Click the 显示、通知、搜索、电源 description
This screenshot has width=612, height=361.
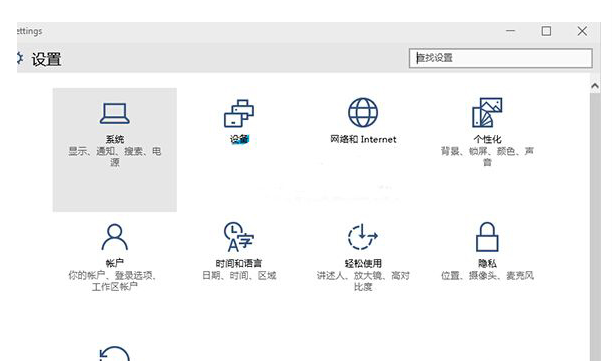115,156
